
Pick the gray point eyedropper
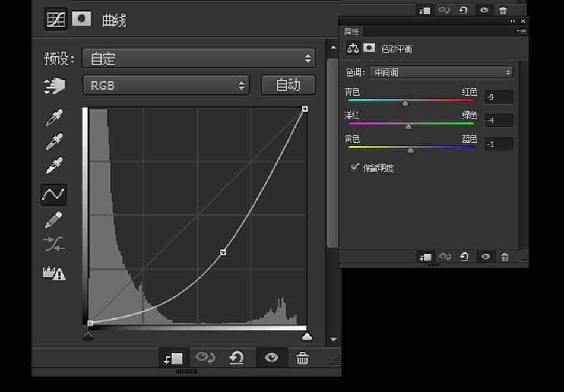click(54, 141)
